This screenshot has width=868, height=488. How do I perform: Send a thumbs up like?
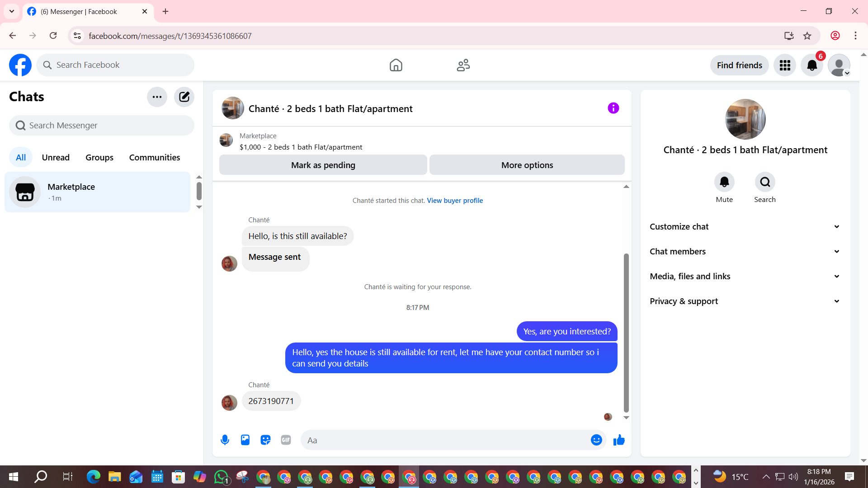pyautogui.click(x=619, y=440)
